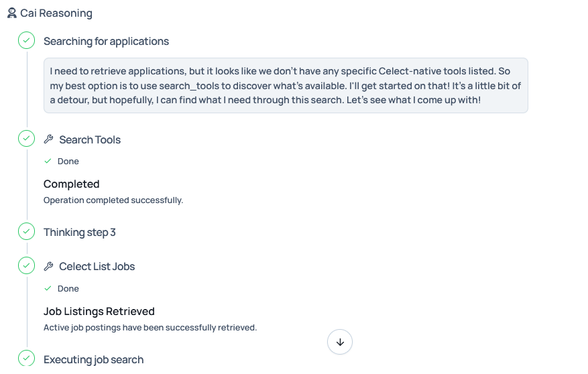Image resolution: width=588 pixels, height=374 pixels.
Task: Click the reasoning text box about search_tools
Action: point(286,86)
